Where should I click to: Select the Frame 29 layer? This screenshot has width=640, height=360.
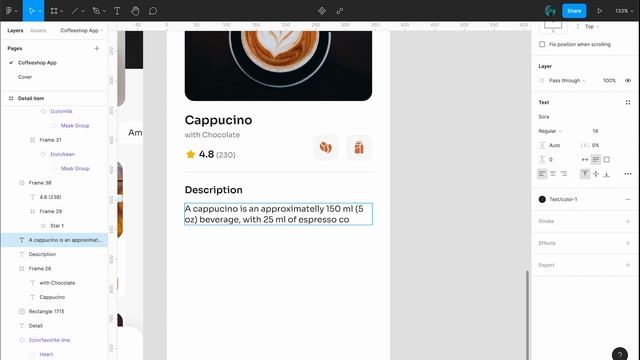click(x=51, y=211)
